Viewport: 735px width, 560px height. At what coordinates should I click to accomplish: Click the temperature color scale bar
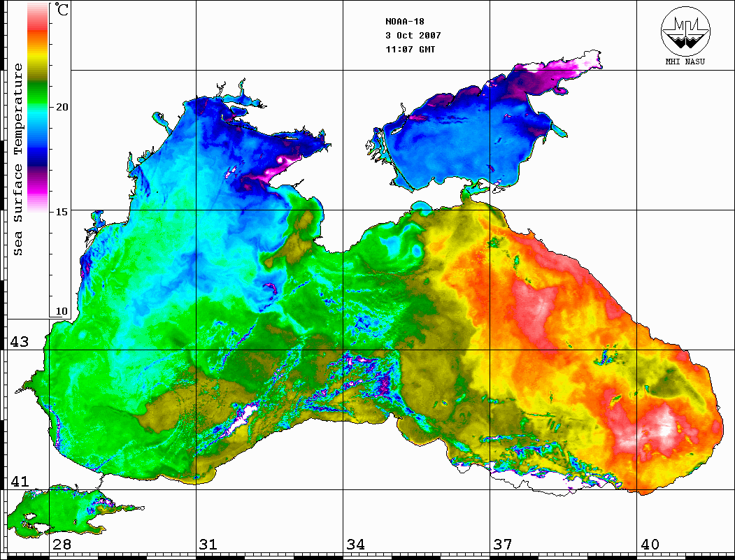click(x=38, y=108)
